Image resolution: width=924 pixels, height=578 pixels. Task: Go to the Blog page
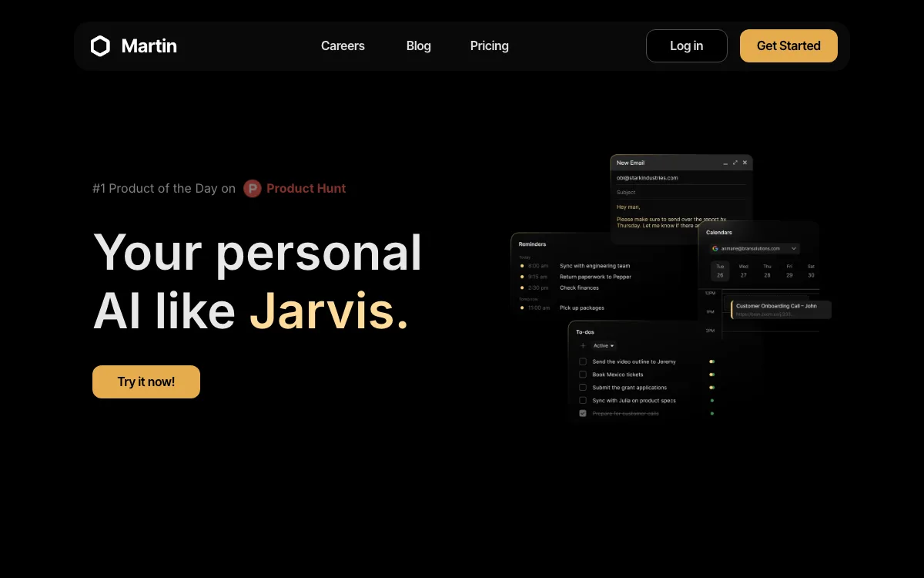[x=419, y=46]
